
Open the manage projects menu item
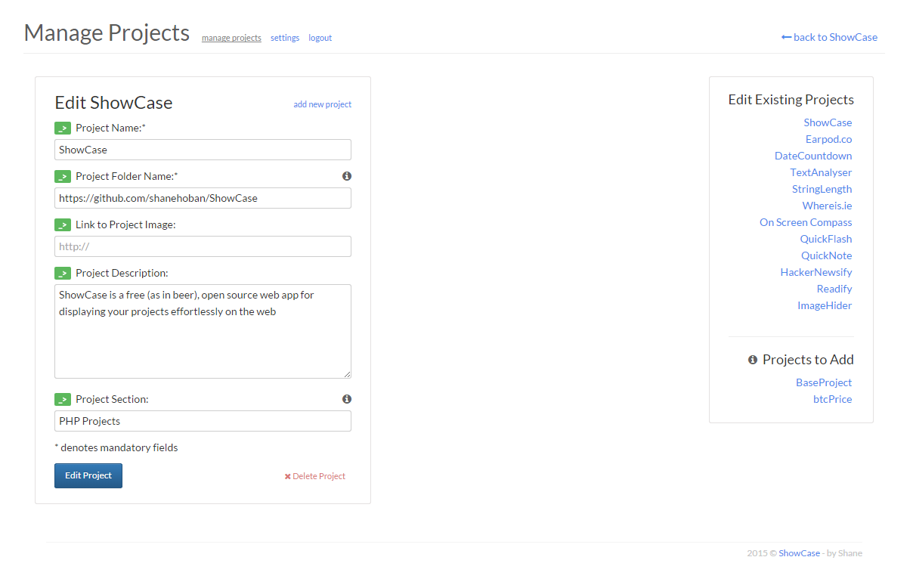231,38
